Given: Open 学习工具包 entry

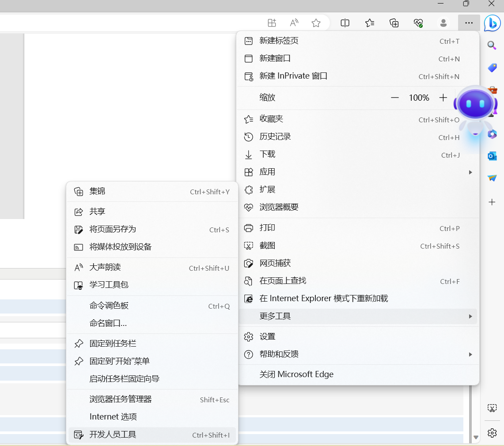Looking at the screenshot, I should [x=152, y=285].
